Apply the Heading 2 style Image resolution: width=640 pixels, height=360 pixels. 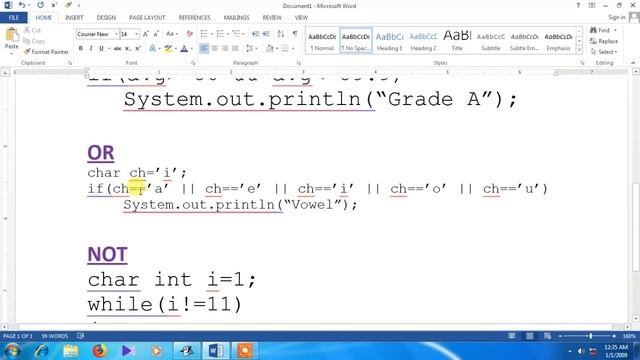point(423,41)
